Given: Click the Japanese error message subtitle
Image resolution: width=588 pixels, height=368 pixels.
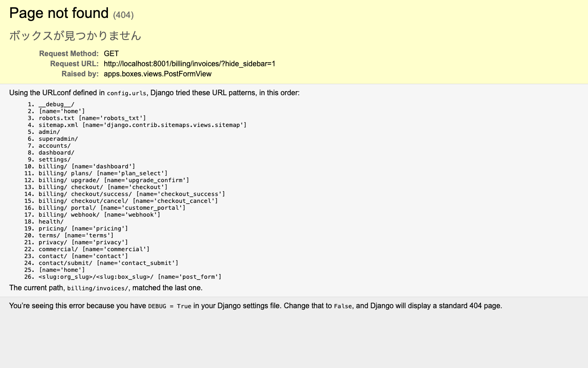Looking at the screenshot, I should click(x=75, y=36).
